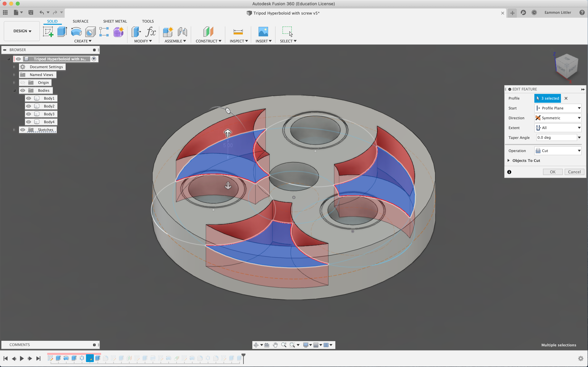This screenshot has height=367, width=588.
Task: Click the Measure icon under Inspect
Action: click(238, 32)
